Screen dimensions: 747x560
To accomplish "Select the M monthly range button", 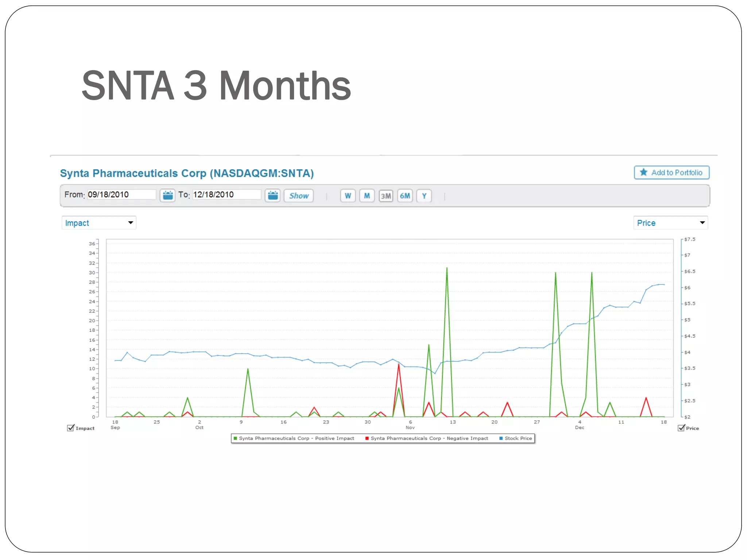I will 367,196.
